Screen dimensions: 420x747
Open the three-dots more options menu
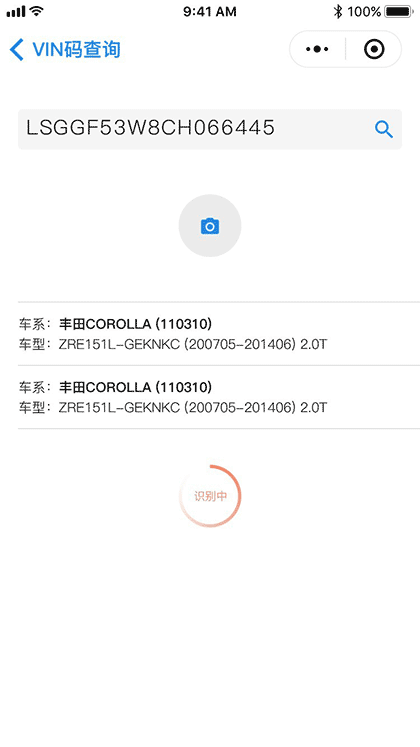pos(317,49)
